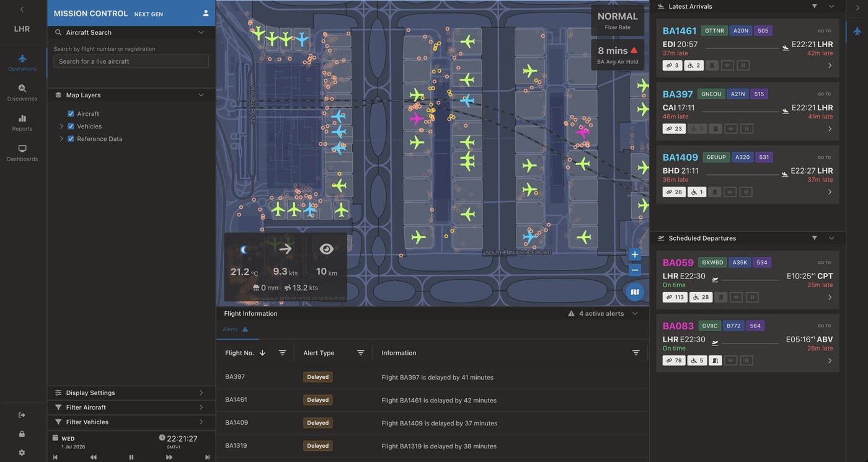
Task: Click connections badge showing 23 on BA397
Action: click(674, 128)
